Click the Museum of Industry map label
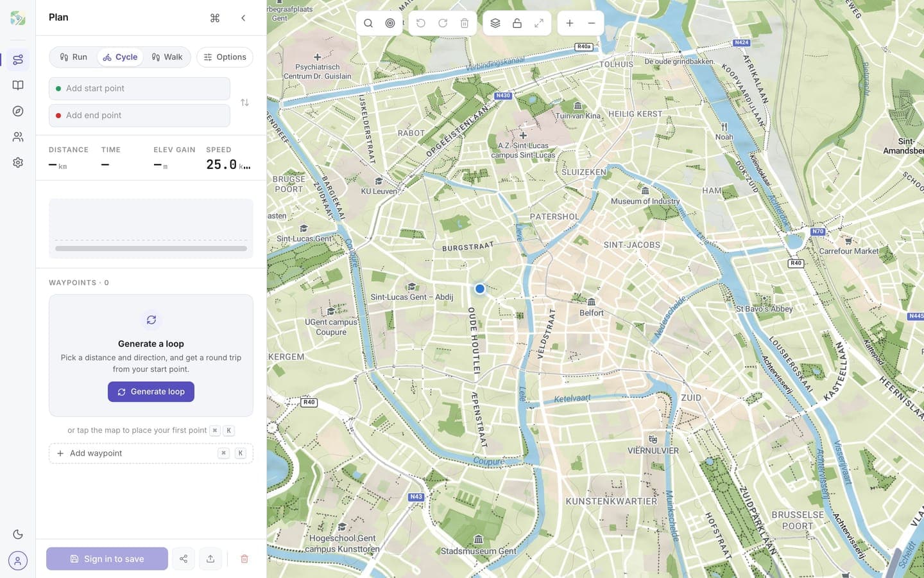The image size is (924, 578). tap(645, 201)
